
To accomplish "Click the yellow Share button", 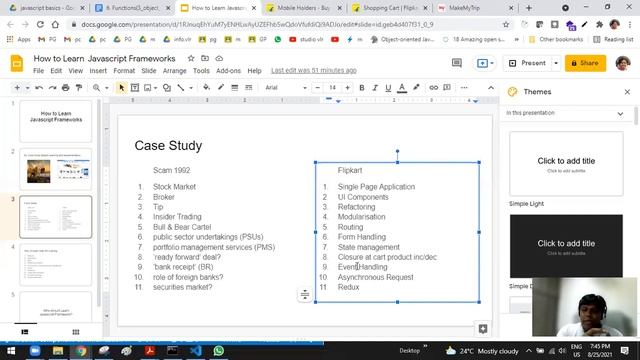I will (x=585, y=63).
